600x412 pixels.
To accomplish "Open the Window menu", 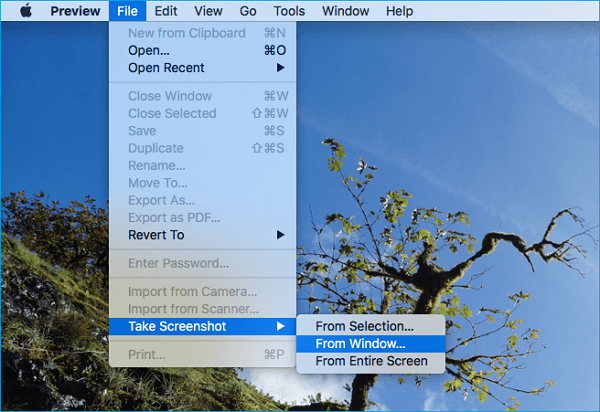I will (x=346, y=11).
